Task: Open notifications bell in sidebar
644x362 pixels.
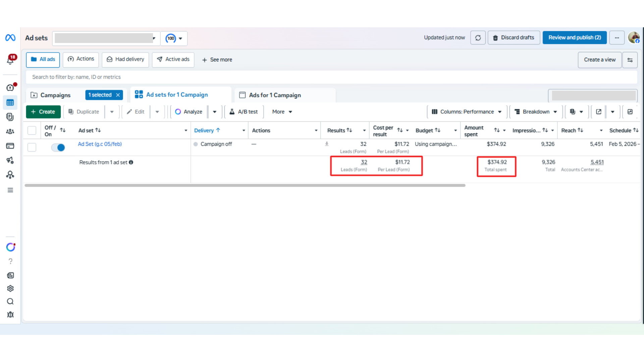Action: coord(10,60)
